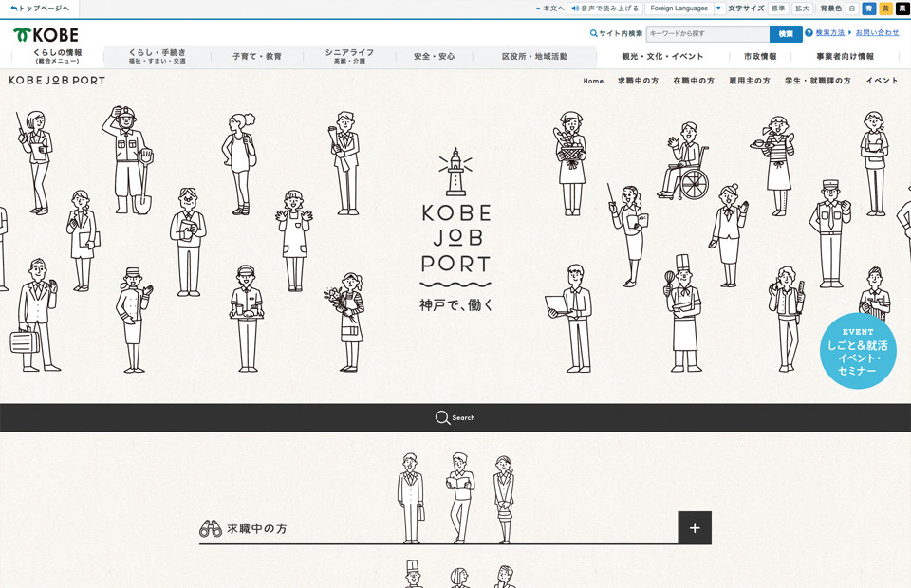Click the 求職中の方 section heading text

point(257,528)
